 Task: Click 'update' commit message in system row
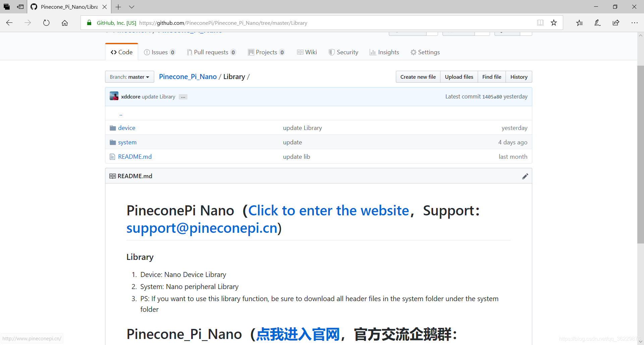tap(292, 142)
